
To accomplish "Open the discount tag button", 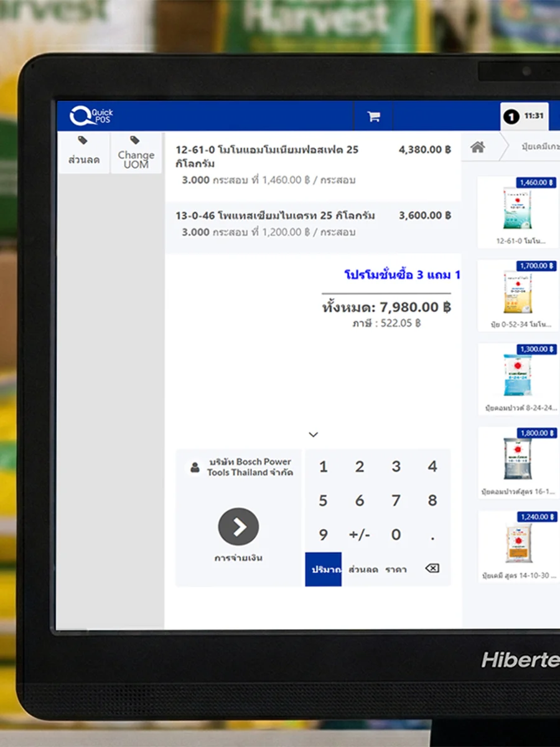I will click(83, 152).
